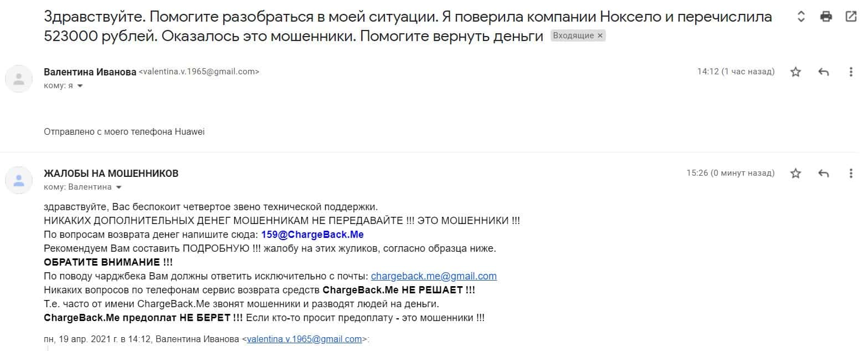The height and width of the screenshot is (351, 868).
Task: Print all messages in this thread
Action: pyautogui.click(x=826, y=17)
